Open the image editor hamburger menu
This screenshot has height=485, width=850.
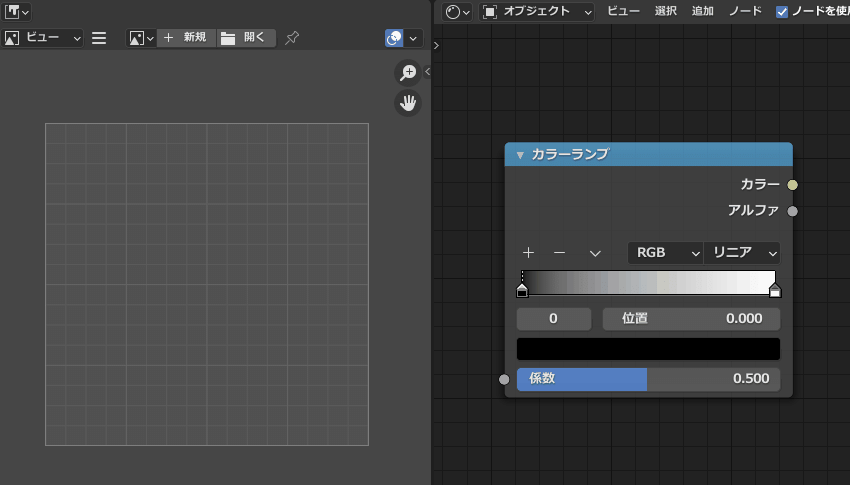(x=99, y=38)
